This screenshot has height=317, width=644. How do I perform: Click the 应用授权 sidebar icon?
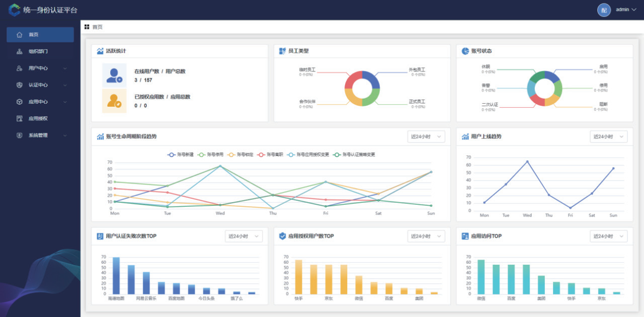tap(20, 119)
